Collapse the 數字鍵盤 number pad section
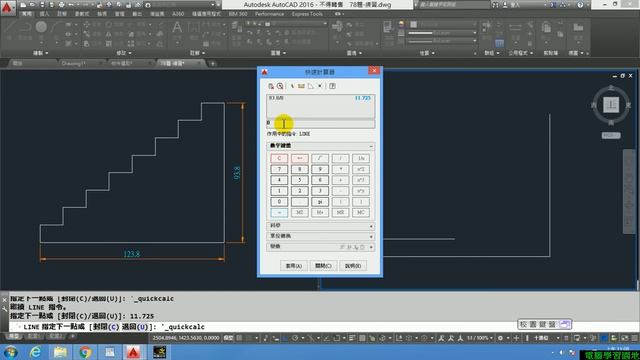640x360 pixels. tap(371, 146)
